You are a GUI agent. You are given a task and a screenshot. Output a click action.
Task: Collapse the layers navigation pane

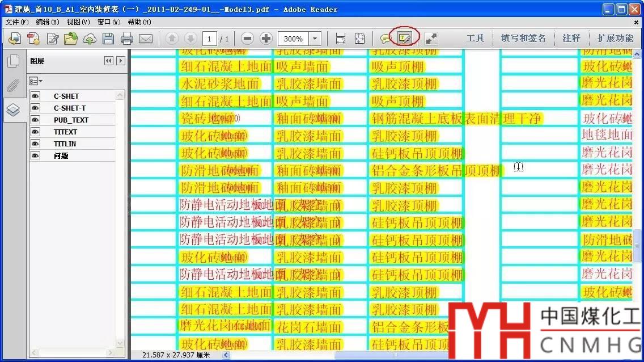pos(109,61)
